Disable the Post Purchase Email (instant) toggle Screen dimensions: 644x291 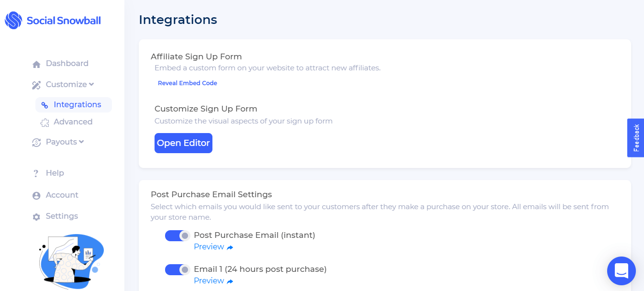click(178, 235)
